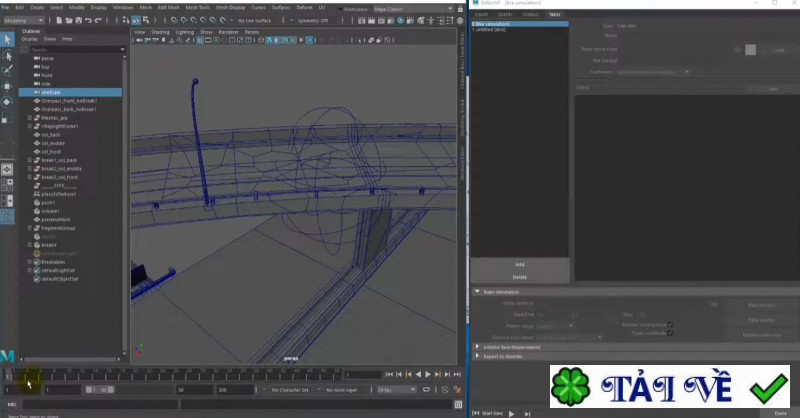The width and height of the screenshot is (800, 418).
Task: Toggle the Bake keyframes checkbox
Action: [670, 332]
